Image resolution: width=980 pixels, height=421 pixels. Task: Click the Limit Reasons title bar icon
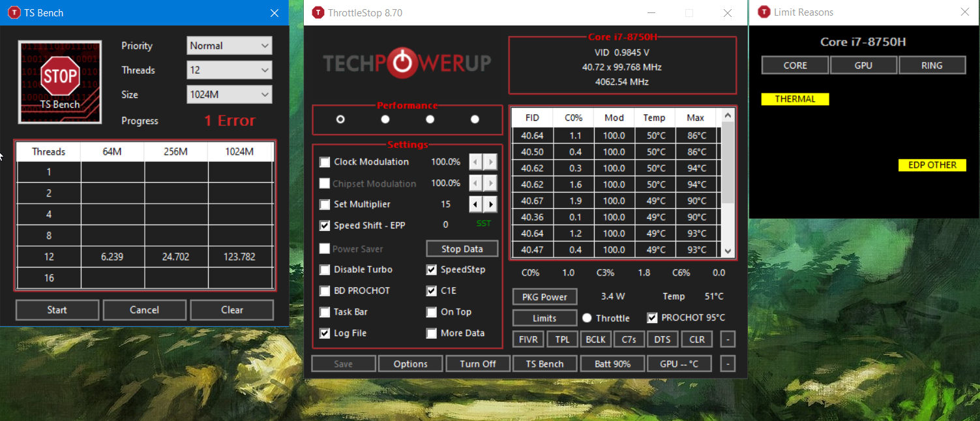[763, 12]
